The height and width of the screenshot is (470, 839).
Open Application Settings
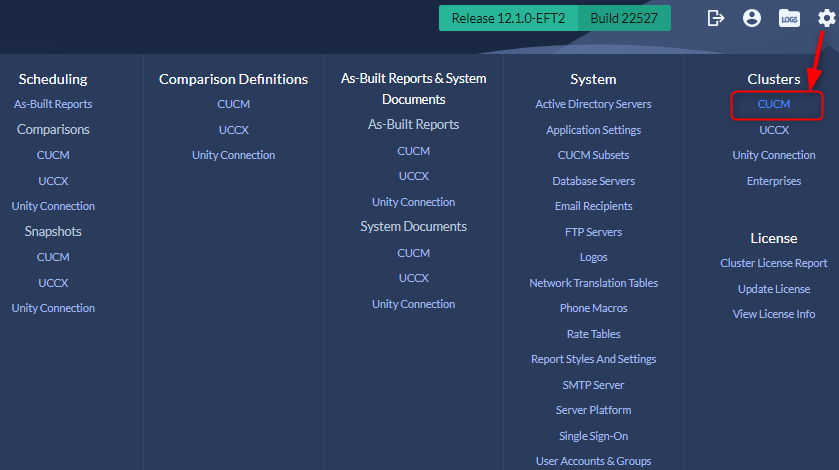point(593,130)
